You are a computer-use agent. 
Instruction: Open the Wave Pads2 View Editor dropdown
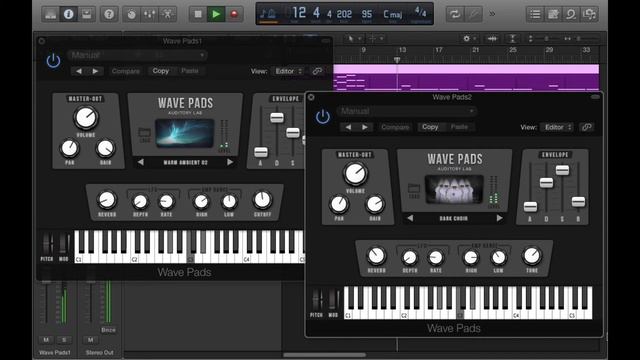(x=558, y=127)
